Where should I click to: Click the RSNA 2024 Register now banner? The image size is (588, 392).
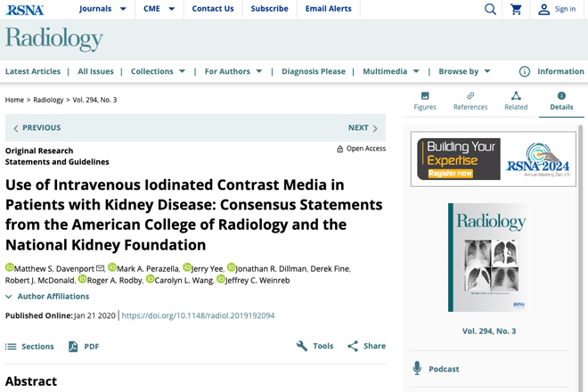494,159
